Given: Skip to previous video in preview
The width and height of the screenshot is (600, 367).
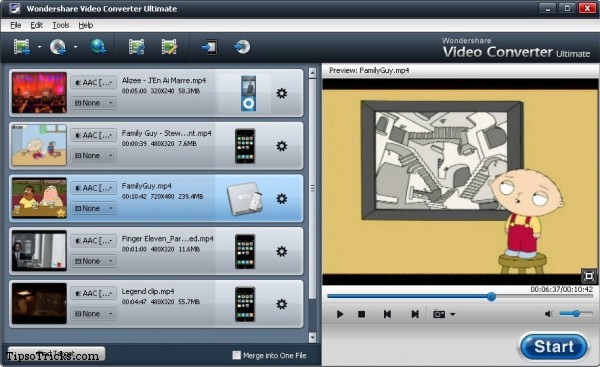Looking at the screenshot, I should pos(387,314).
